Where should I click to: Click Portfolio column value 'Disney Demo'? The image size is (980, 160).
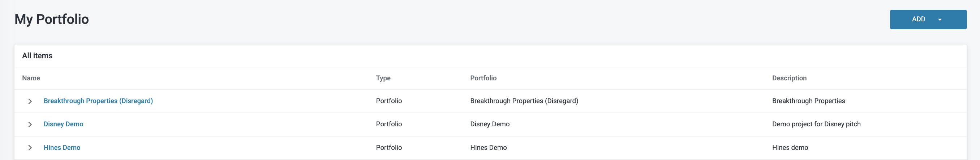pos(490,124)
